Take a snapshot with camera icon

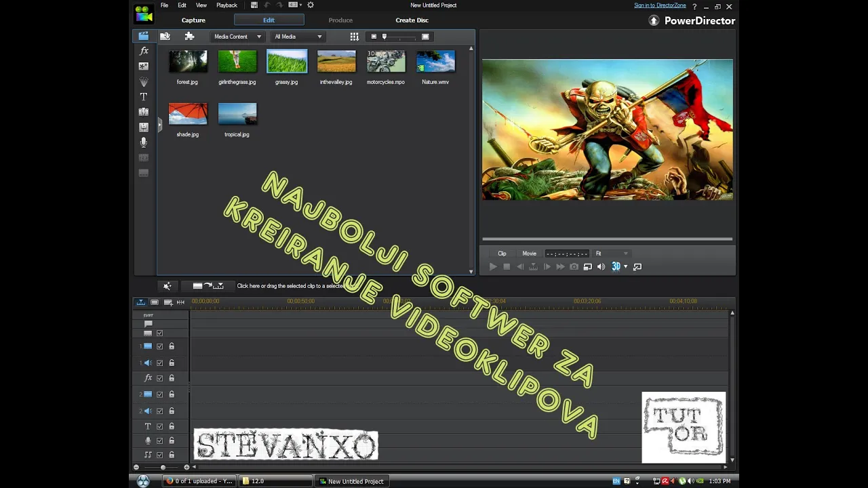coord(574,267)
